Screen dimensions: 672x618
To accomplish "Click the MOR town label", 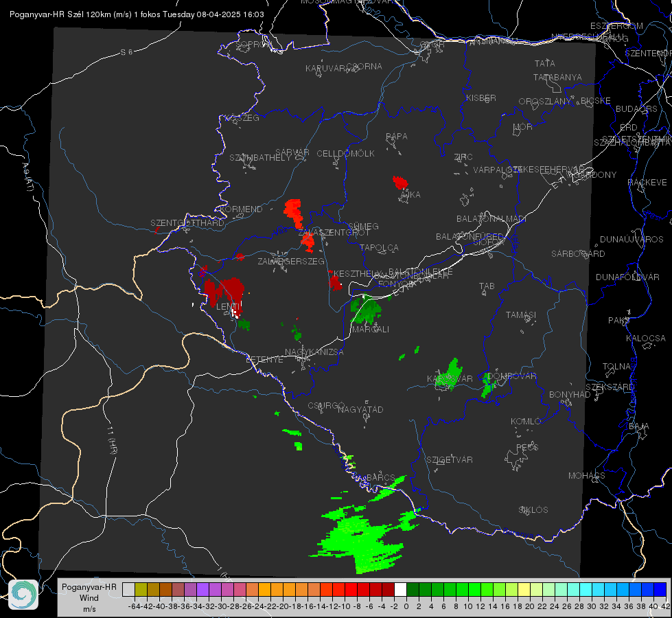I will (x=523, y=127).
